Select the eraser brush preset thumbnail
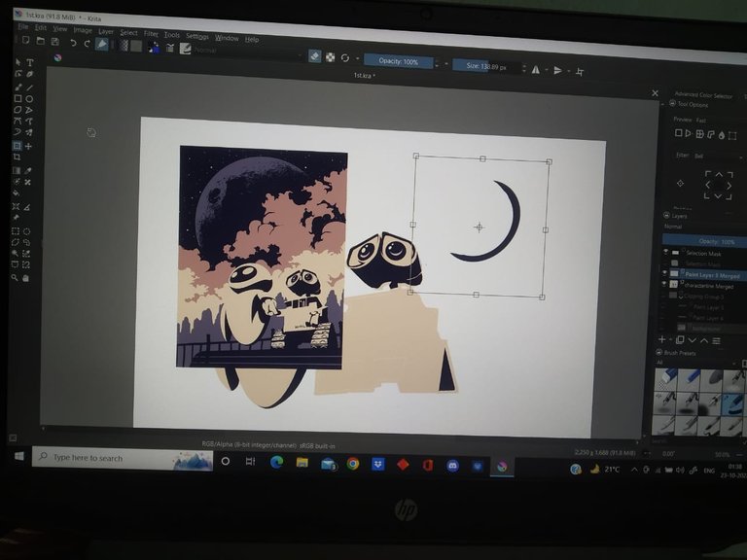This screenshot has width=747, height=560. [x=666, y=378]
